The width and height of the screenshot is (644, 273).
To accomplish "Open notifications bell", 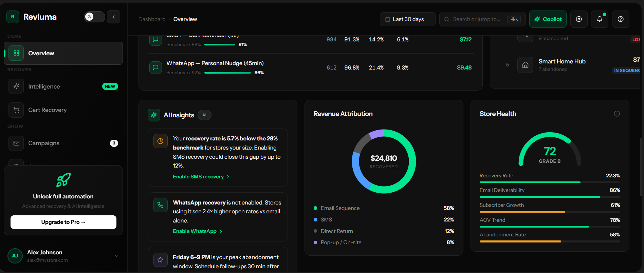I will [x=600, y=19].
